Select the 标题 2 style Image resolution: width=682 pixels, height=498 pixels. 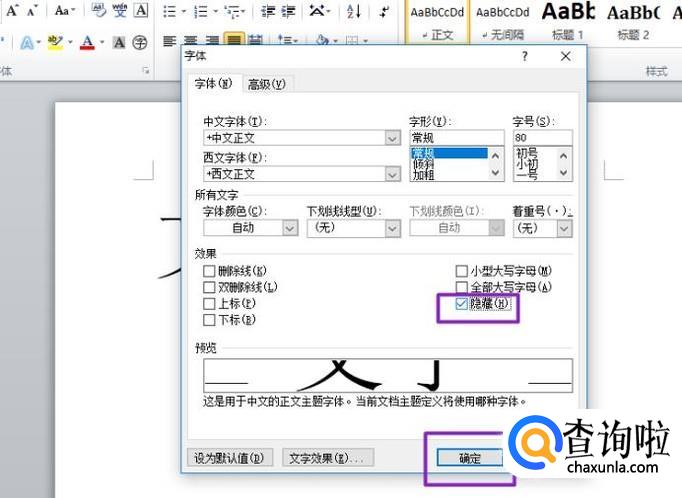tap(633, 23)
